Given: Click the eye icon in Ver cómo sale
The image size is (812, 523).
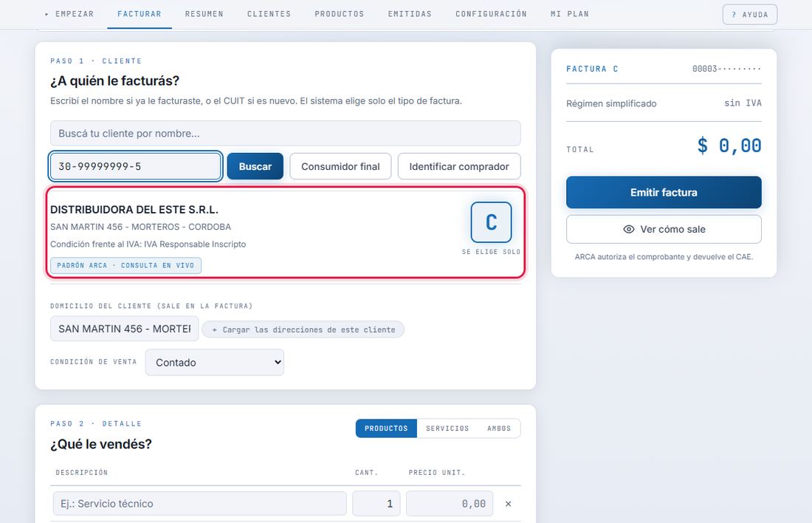Looking at the screenshot, I should pos(629,229).
